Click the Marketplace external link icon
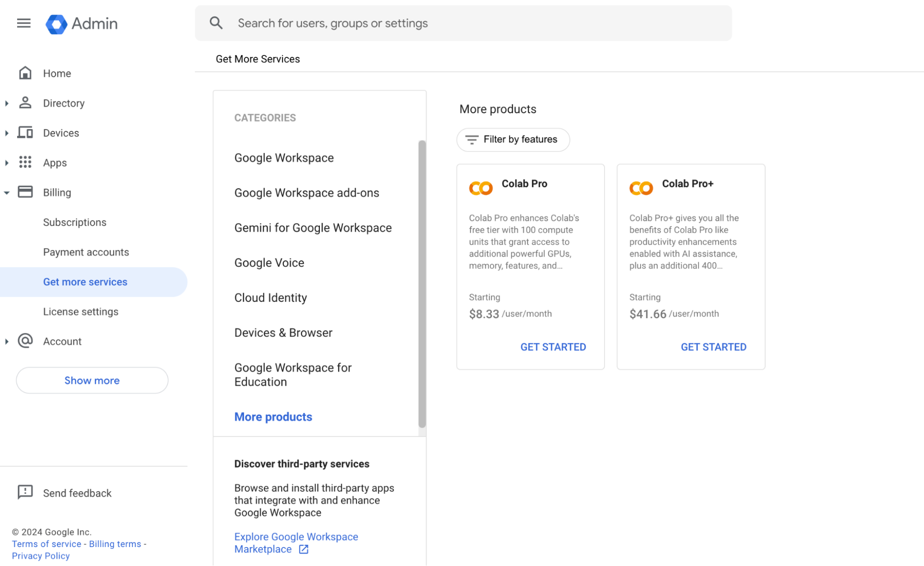The width and height of the screenshot is (924, 566). (x=304, y=549)
